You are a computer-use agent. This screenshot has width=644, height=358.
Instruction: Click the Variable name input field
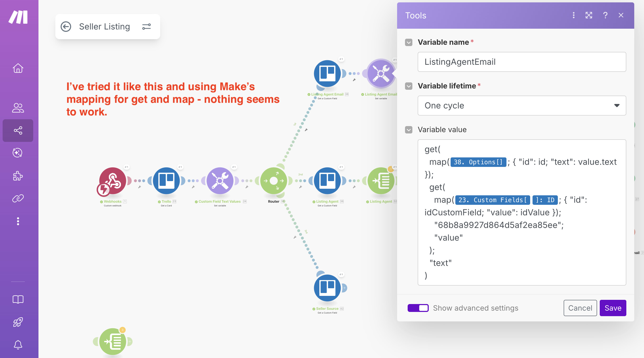click(522, 62)
